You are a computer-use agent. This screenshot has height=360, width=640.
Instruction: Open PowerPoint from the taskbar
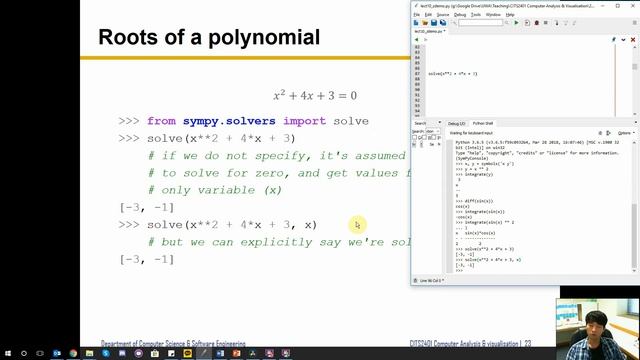tap(236, 353)
